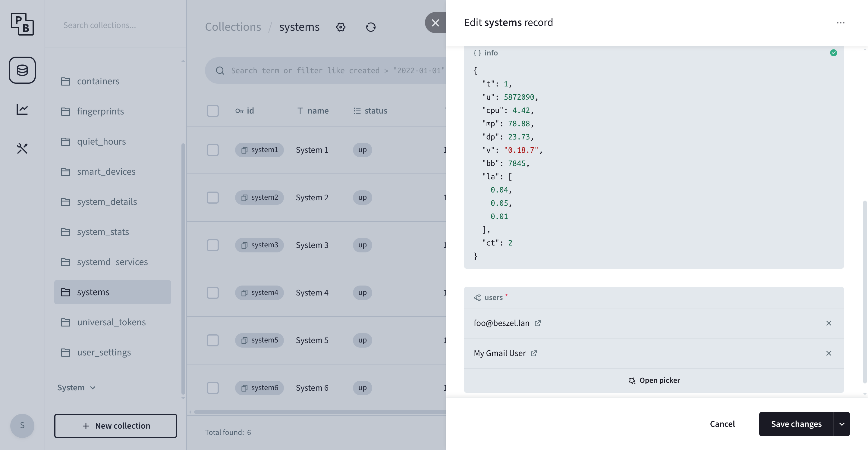The height and width of the screenshot is (450, 868).
Task: Open the record more options ellipsis
Action: tap(840, 23)
